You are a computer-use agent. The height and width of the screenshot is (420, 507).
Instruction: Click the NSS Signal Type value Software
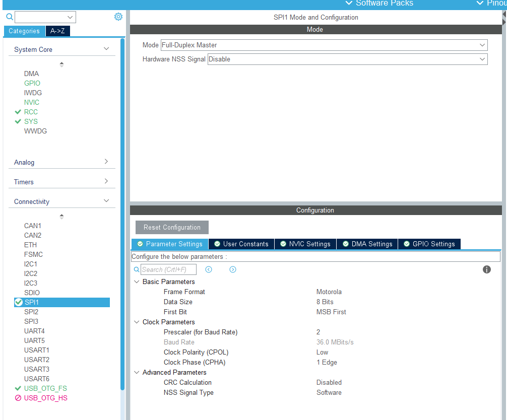tap(329, 392)
